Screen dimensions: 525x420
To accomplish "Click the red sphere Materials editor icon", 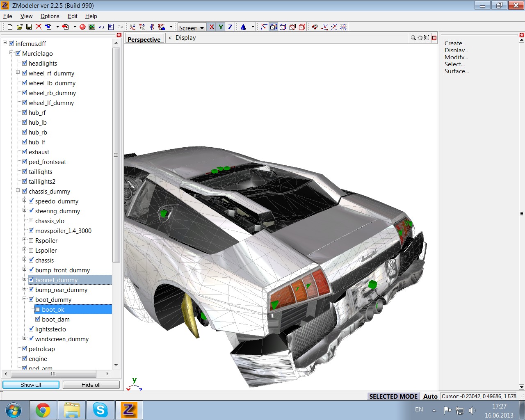I will pos(82,27).
